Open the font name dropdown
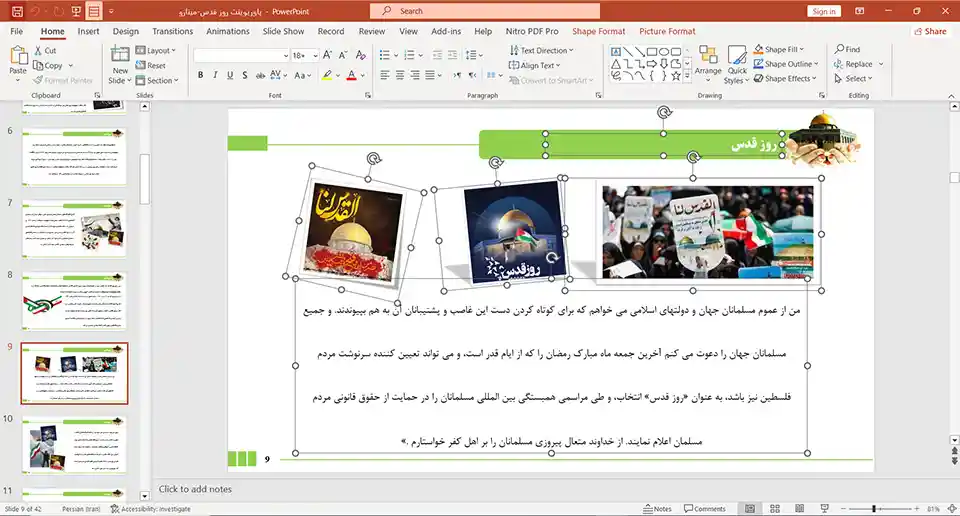Viewport: 960px width, 516px height. (x=285, y=56)
